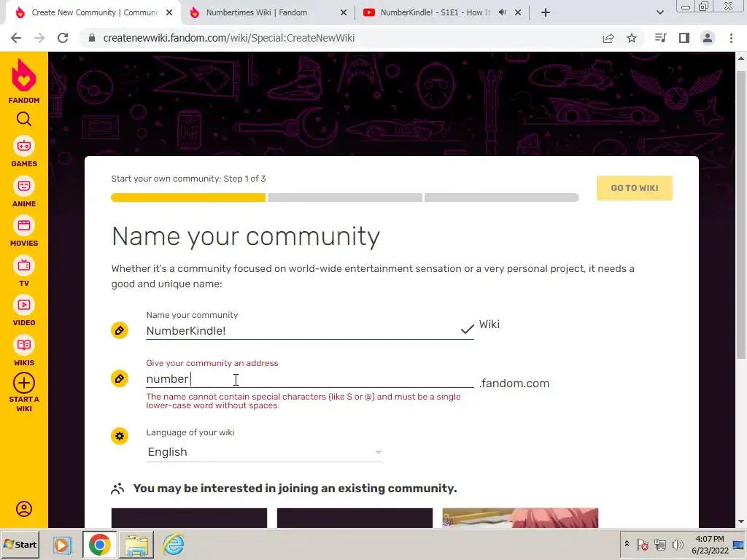This screenshot has width=747, height=560.
Task: Open the tab search chevron
Action: (659, 12)
